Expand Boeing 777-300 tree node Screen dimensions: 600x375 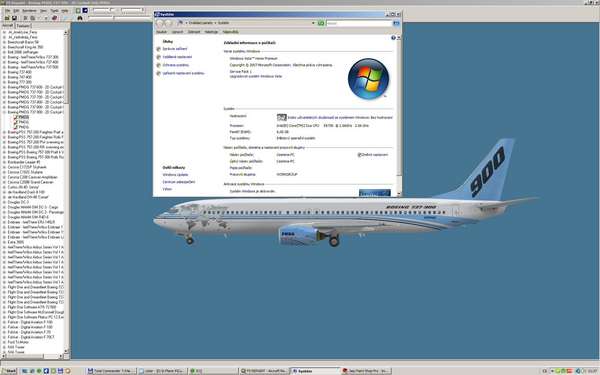point(5,82)
